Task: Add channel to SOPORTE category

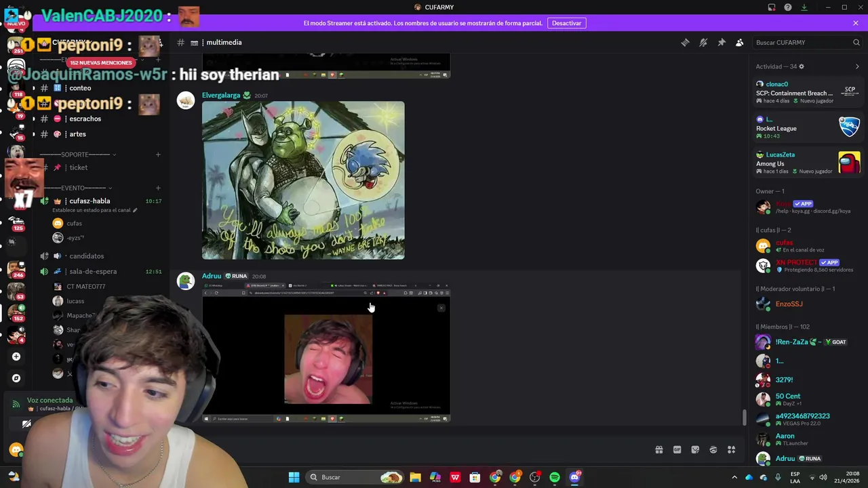Action: click(x=158, y=155)
